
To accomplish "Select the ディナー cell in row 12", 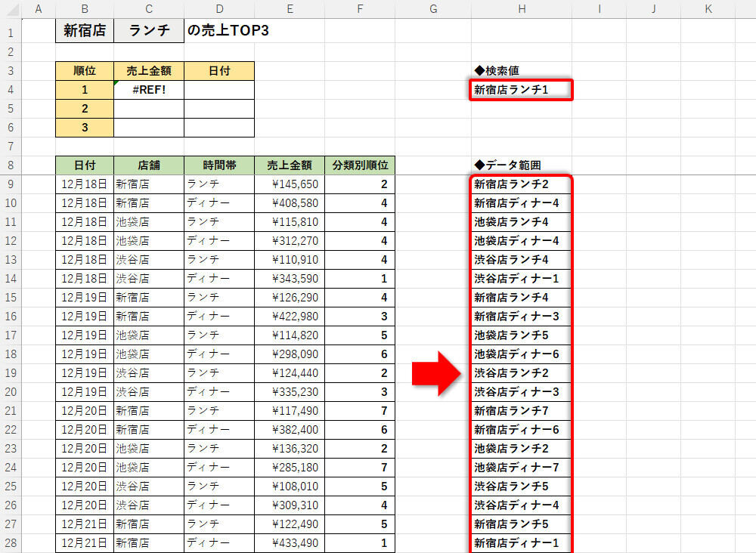I will pos(219,241).
